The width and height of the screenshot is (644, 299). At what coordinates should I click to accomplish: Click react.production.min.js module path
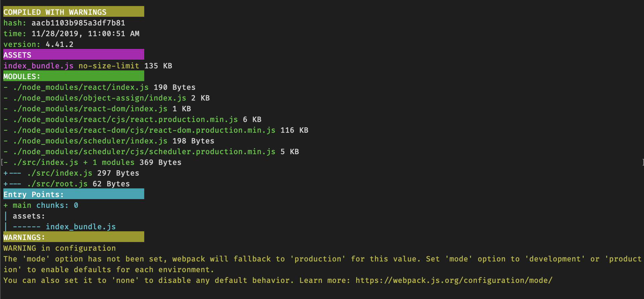pos(125,119)
